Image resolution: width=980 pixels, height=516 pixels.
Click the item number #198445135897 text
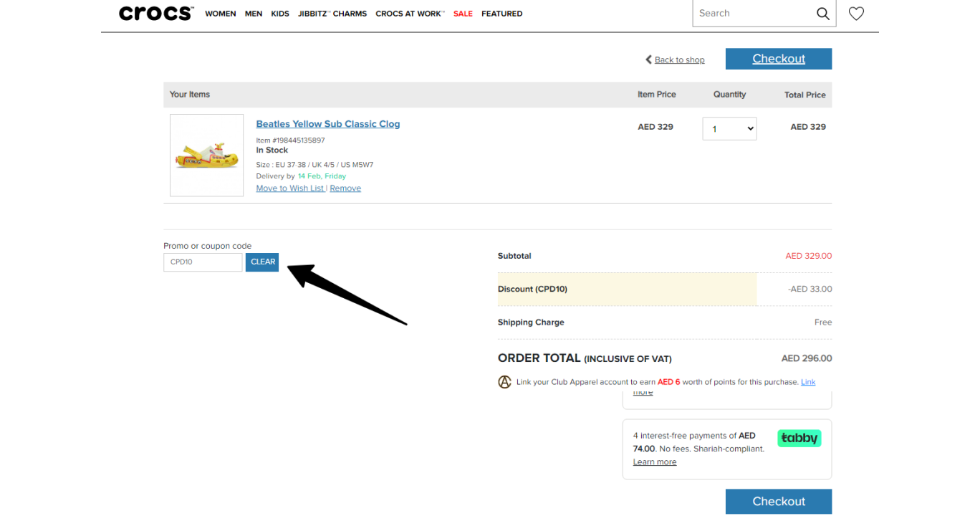tap(291, 140)
